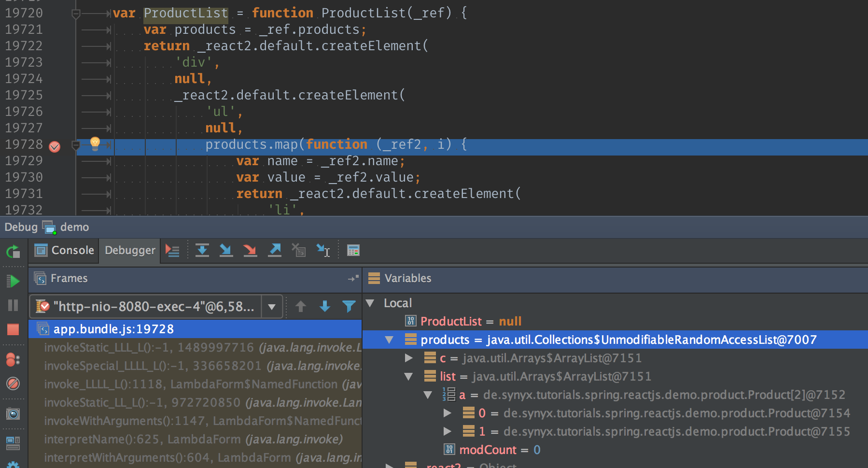
Task: Click Step Out icon
Action: pyautogui.click(x=275, y=250)
